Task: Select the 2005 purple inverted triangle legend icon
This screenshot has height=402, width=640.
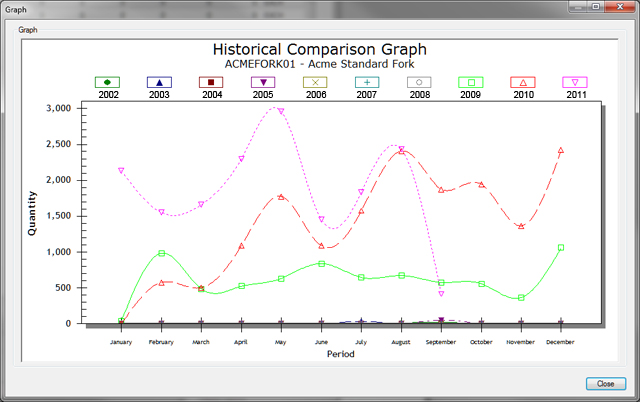Action: (263, 82)
